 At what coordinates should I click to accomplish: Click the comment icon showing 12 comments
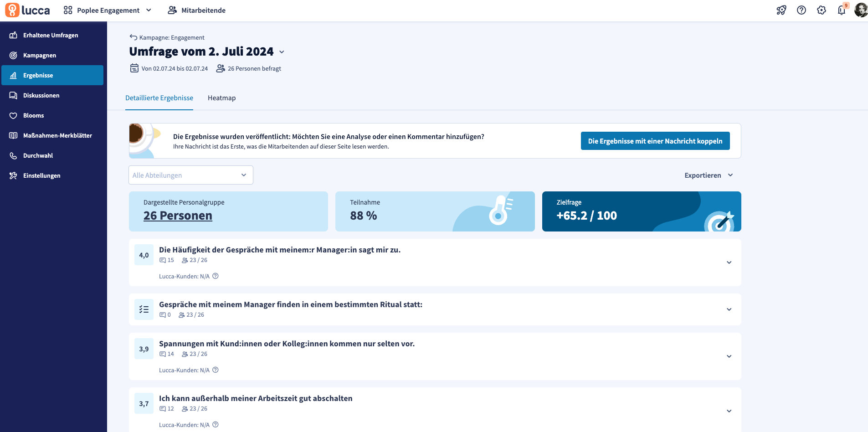(x=163, y=409)
